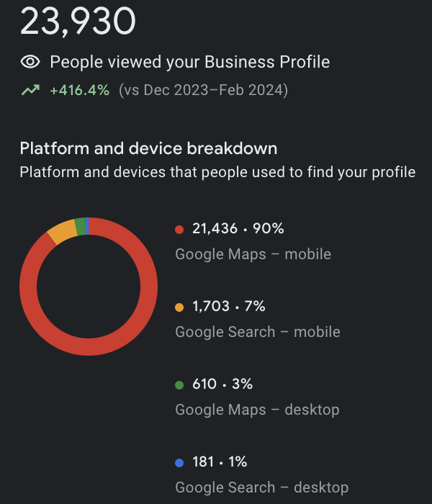Click the Platform and device breakdown heading
The image size is (432, 504).
[x=148, y=148]
